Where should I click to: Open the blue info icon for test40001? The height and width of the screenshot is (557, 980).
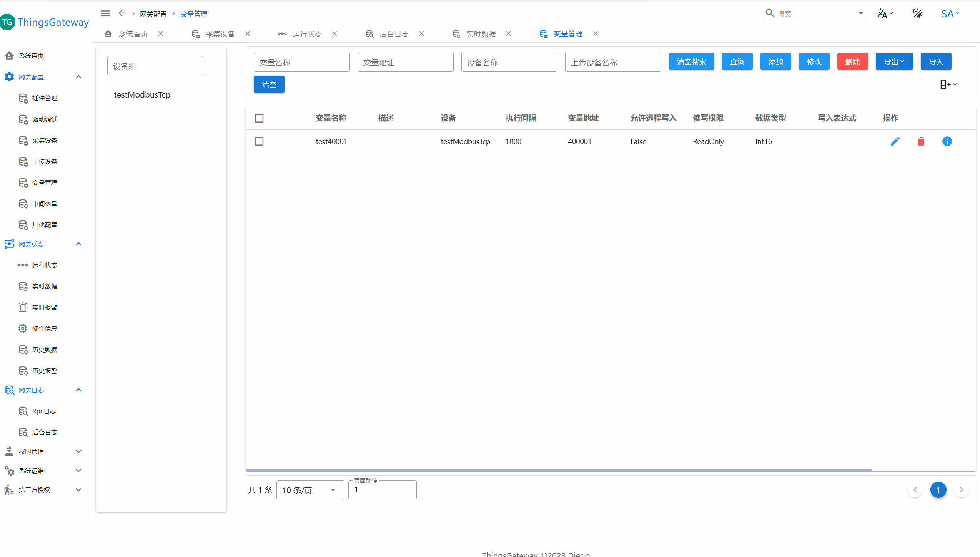point(947,141)
